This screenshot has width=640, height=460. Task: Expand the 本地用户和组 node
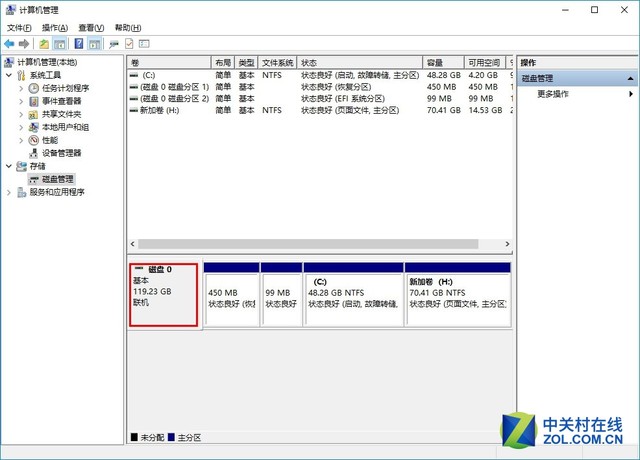coord(21,127)
